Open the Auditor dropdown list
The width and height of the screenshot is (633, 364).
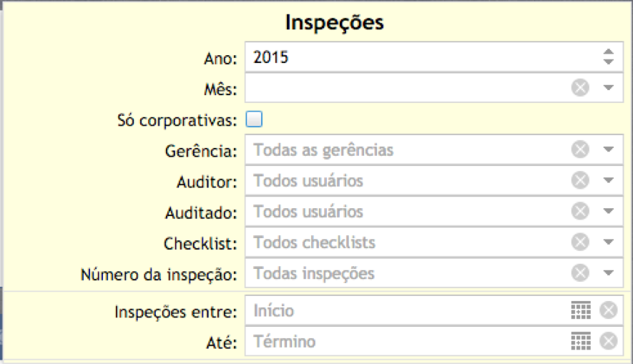[x=609, y=180]
